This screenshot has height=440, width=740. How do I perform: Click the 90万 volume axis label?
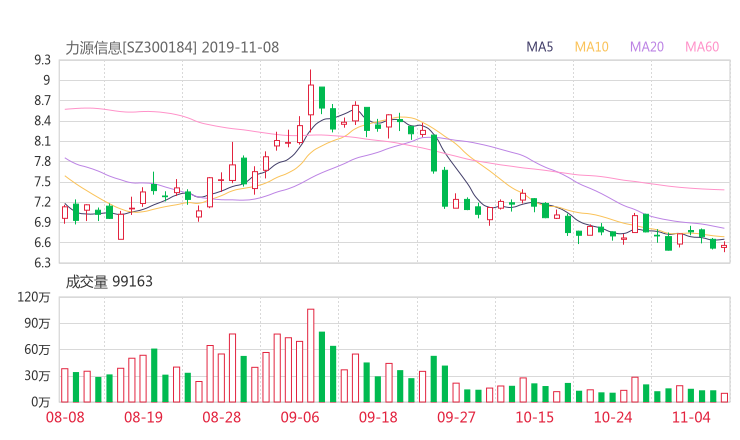pos(37,323)
